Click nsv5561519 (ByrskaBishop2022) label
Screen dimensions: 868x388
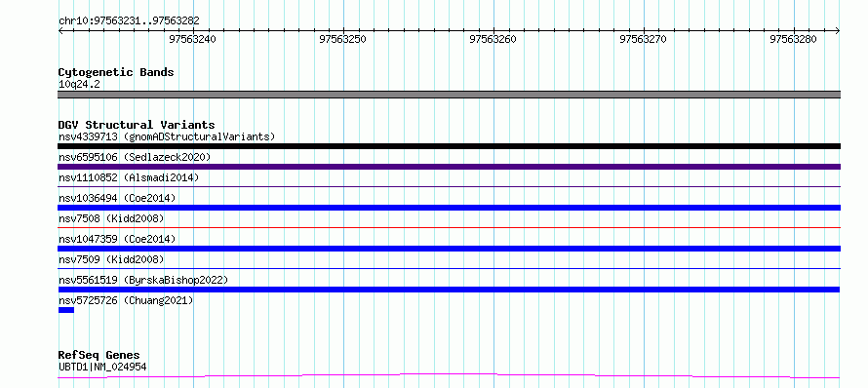click(x=143, y=280)
